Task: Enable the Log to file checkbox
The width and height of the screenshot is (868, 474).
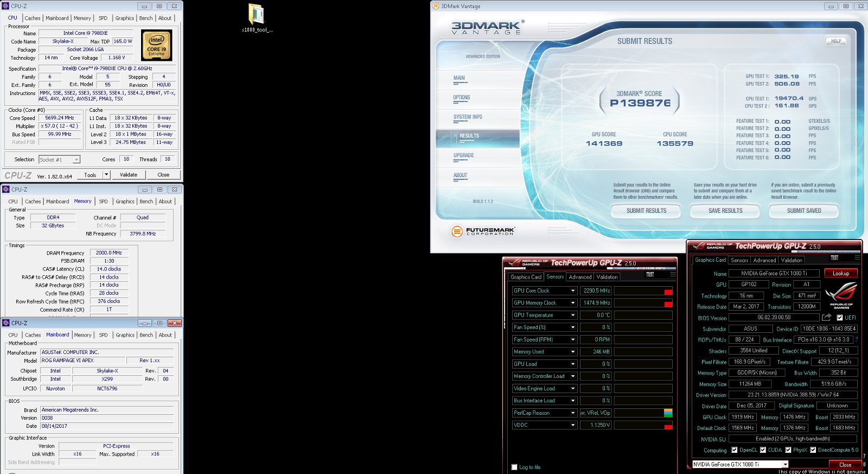Action: [x=514, y=467]
